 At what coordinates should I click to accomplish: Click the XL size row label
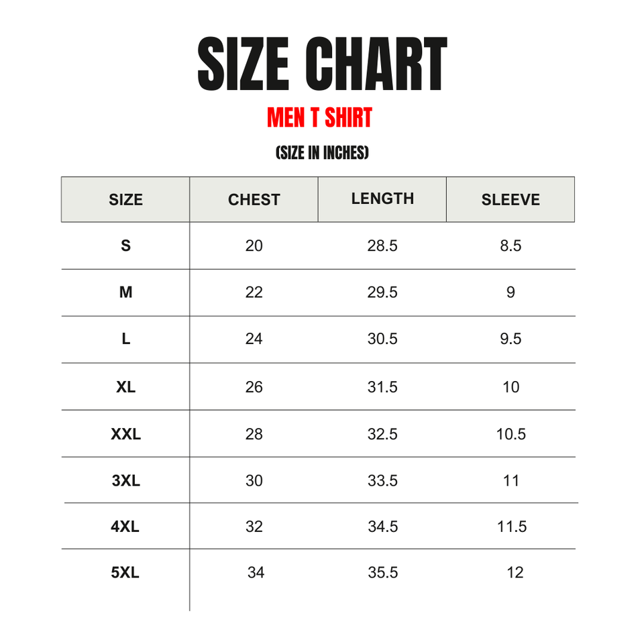tap(125, 387)
